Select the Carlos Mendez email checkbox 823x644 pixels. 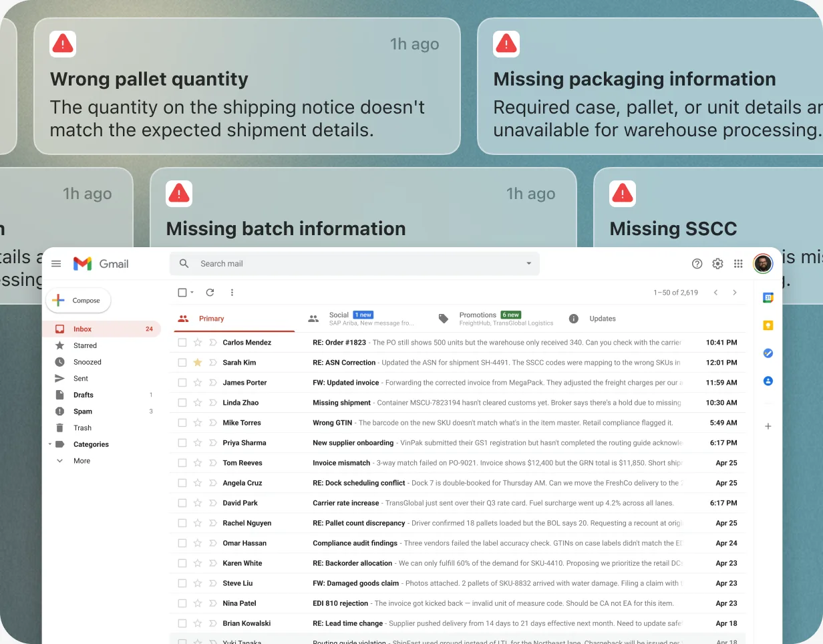pyautogui.click(x=182, y=343)
